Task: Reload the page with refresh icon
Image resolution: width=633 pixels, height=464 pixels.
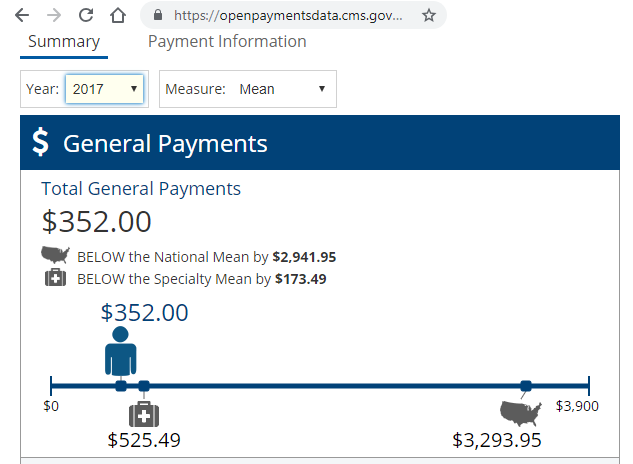Action: click(x=86, y=15)
